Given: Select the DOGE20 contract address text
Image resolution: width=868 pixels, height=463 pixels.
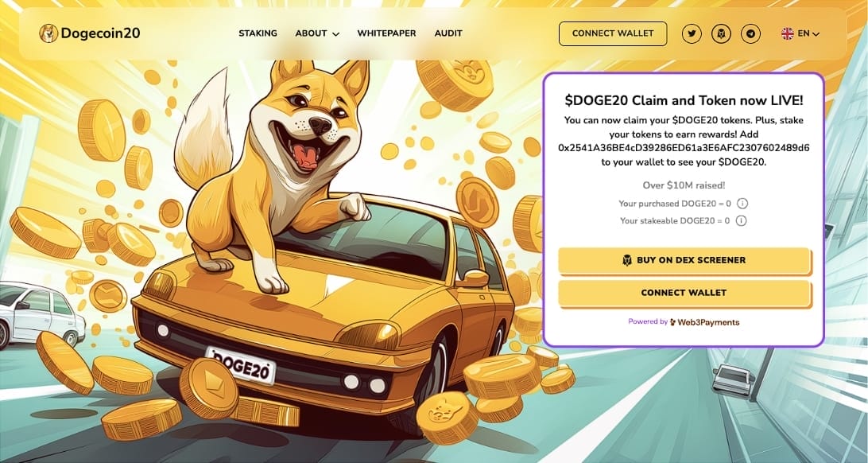Looking at the screenshot, I should pyautogui.click(x=684, y=148).
